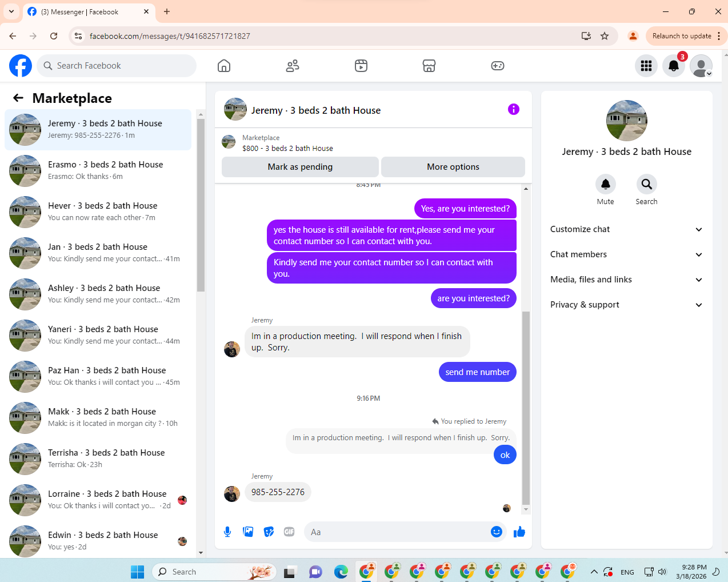Select Jeremy conversation in chat list
Image resolution: width=728 pixels, height=582 pixels.
98,130
